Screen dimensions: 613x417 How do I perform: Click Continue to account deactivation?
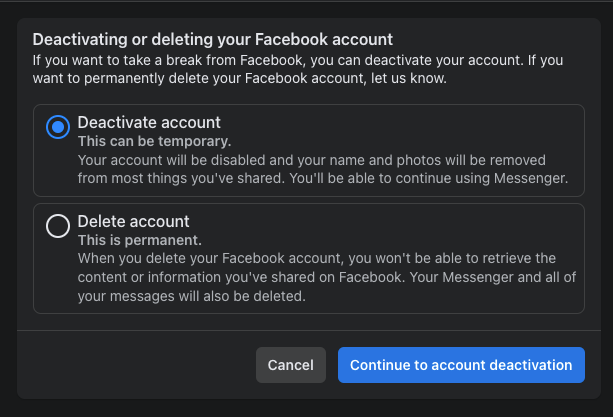(x=461, y=365)
